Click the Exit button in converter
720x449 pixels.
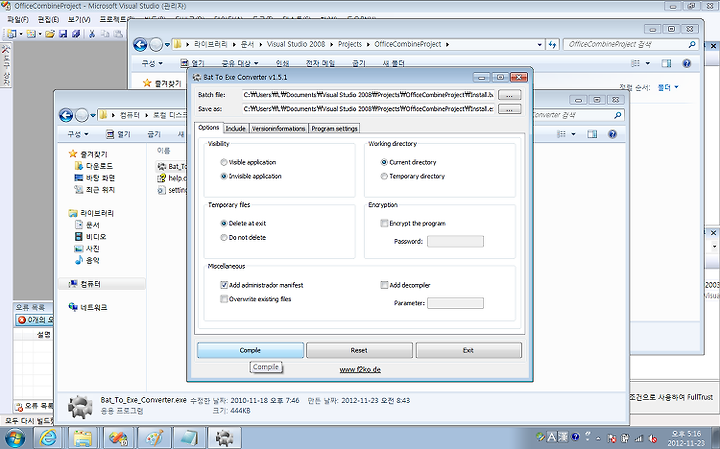click(468, 350)
